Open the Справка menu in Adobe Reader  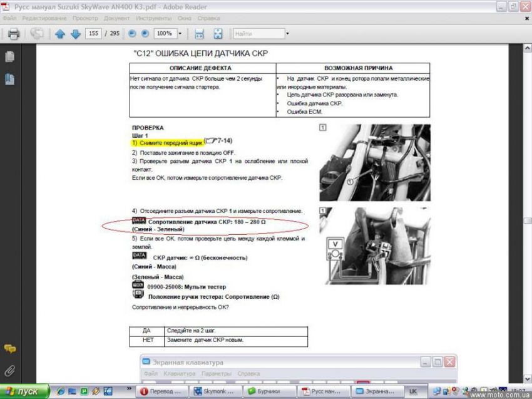tap(208, 18)
